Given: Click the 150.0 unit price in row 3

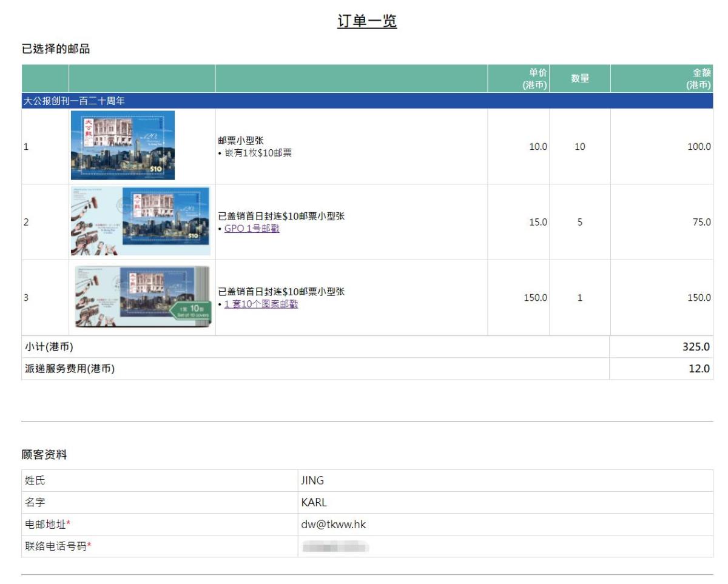Looking at the screenshot, I should (x=535, y=298).
